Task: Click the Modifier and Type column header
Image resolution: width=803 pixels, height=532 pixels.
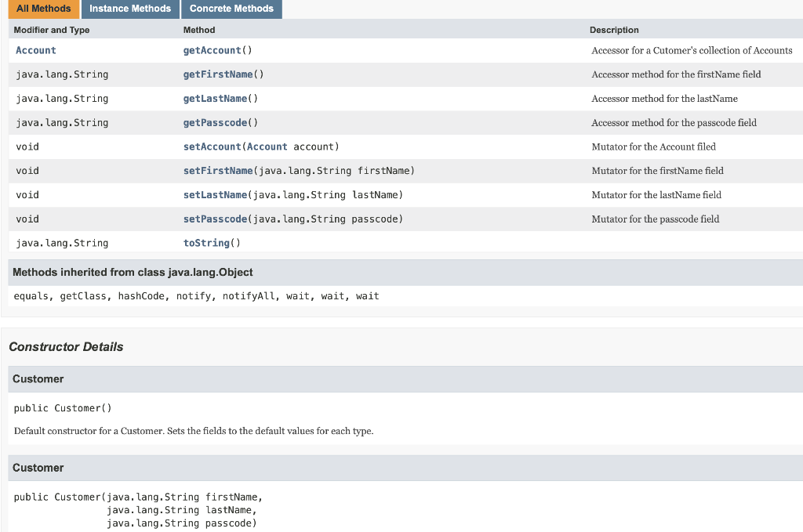Action: tap(51, 30)
